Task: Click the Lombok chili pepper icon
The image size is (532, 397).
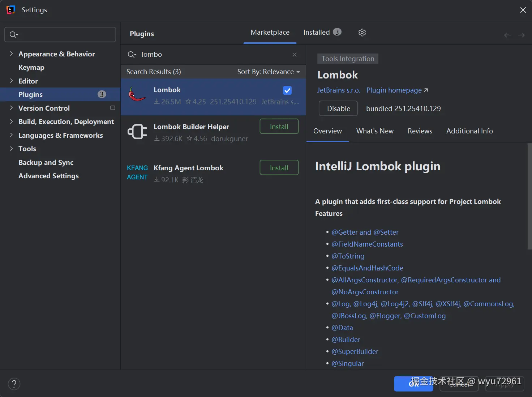Action: coord(137,94)
